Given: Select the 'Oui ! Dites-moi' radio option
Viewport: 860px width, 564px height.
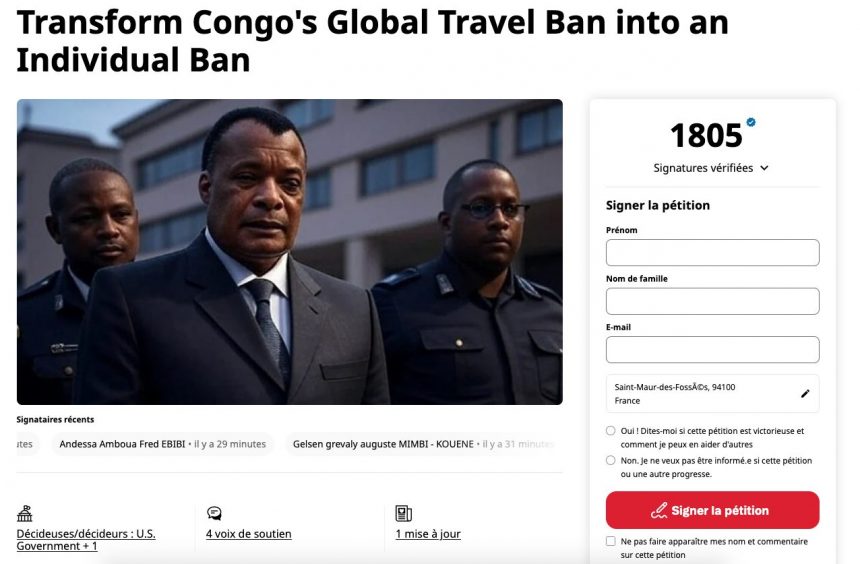Looking at the screenshot, I should point(611,431).
